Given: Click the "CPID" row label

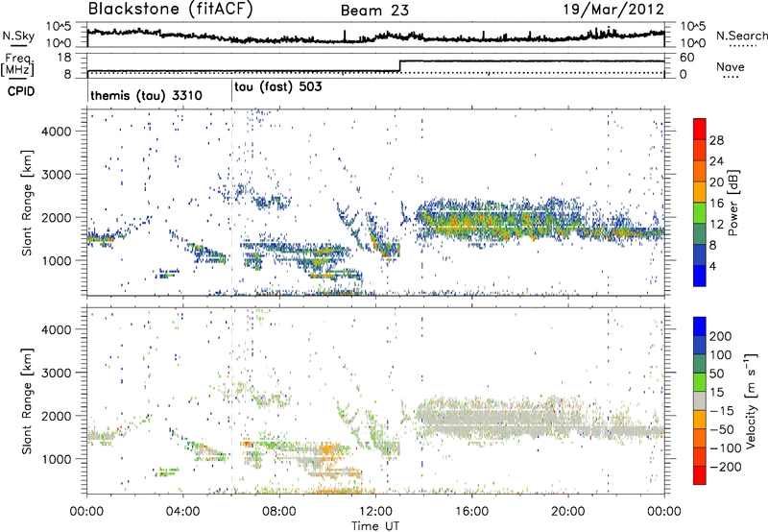Looking at the screenshot, I should 21,91.
